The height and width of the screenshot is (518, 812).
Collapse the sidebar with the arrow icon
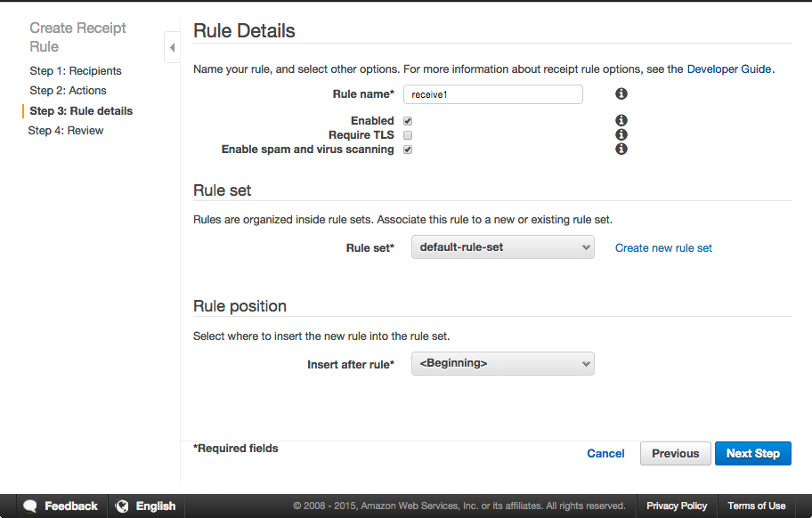[x=172, y=47]
